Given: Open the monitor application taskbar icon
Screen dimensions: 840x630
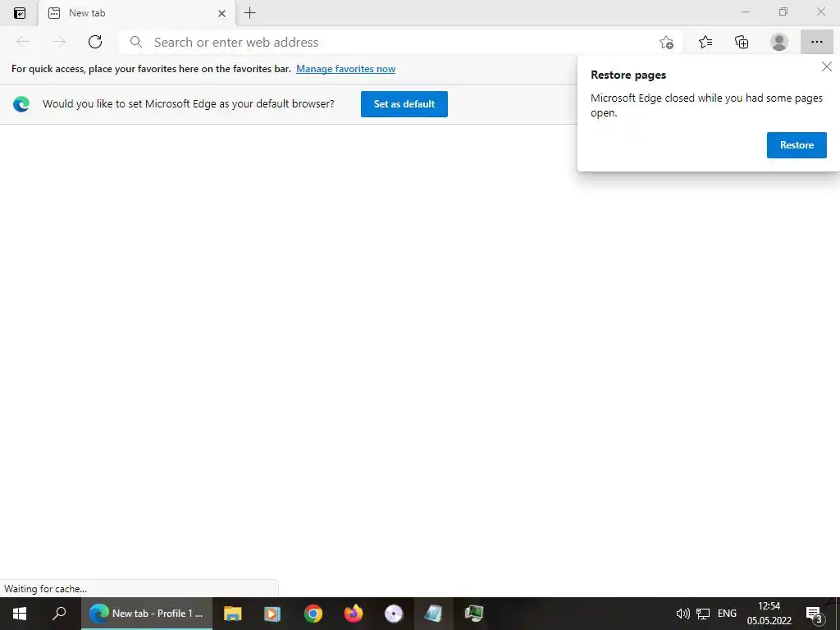Looking at the screenshot, I should [x=474, y=614].
